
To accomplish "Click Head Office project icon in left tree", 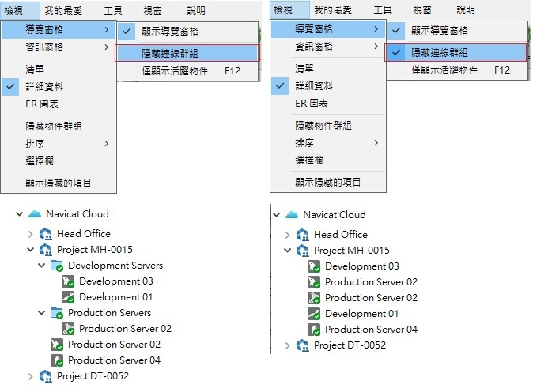I will coord(45,234).
